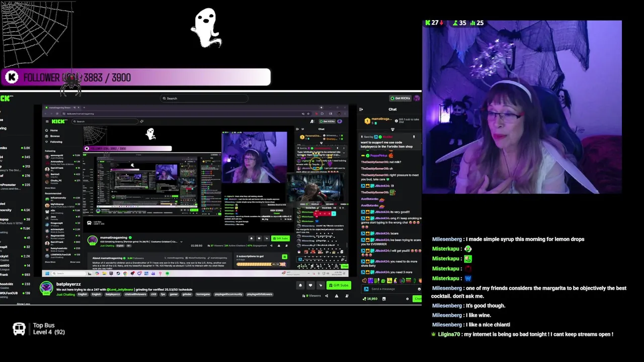644x362 pixels.
Task: Click Gift Subs on the mamatinagaming channel
Action: click(280, 238)
